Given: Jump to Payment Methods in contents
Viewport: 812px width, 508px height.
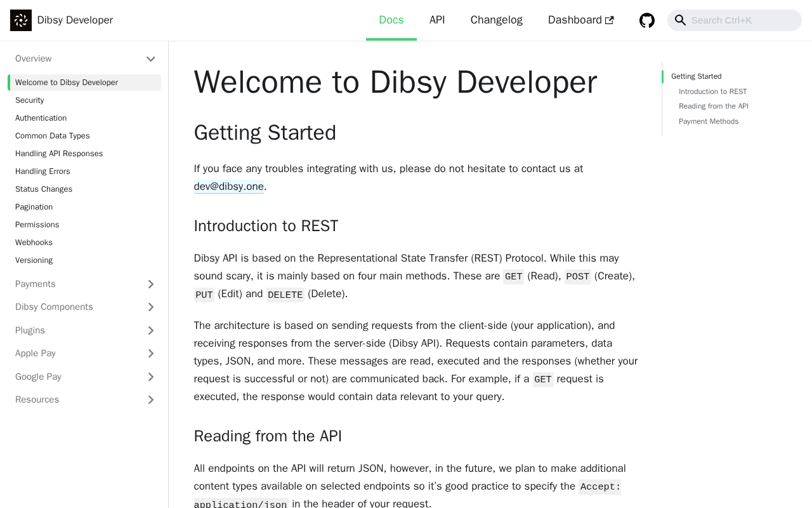Looking at the screenshot, I should pyautogui.click(x=709, y=121).
